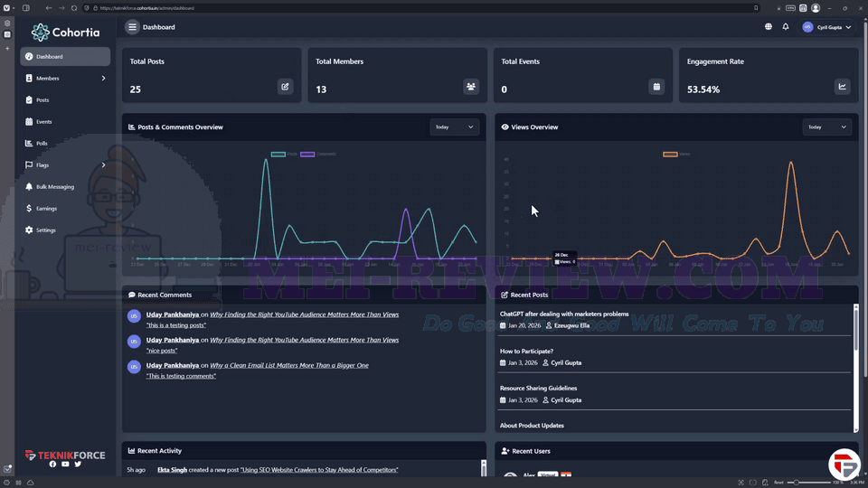868x488 pixels.
Task: Toggle the Views legend series
Action: [676, 155]
